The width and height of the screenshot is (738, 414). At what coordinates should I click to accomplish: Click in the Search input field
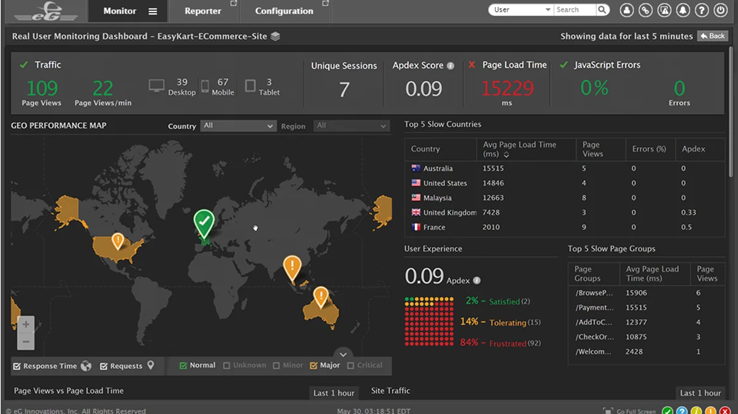pos(574,10)
